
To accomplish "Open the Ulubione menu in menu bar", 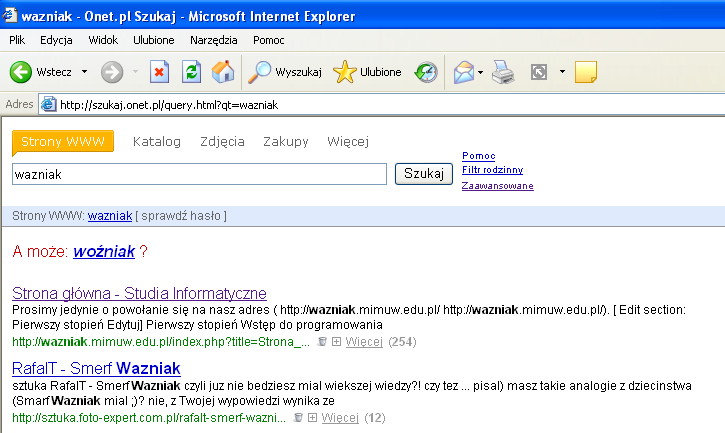I will [154, 40].
